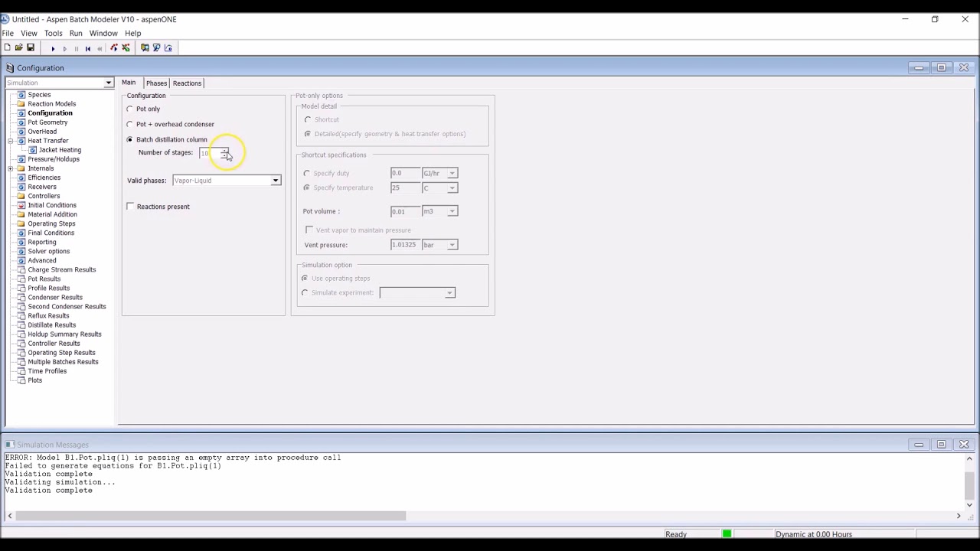
Task: Open the View menu
Action: pyautogui.click(x=28, y=34)
